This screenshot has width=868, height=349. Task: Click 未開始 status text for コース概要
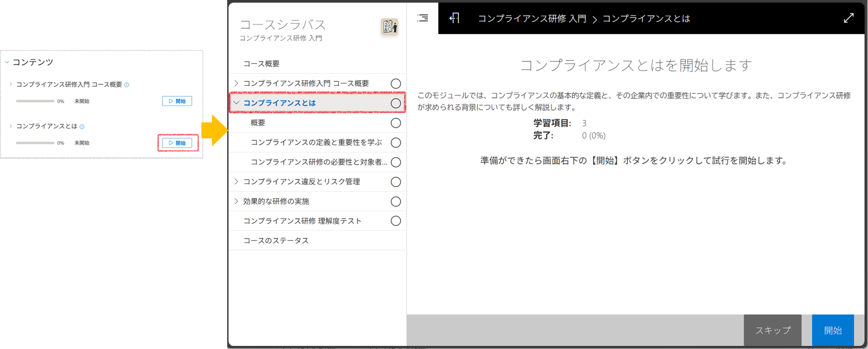coord(82,101)
